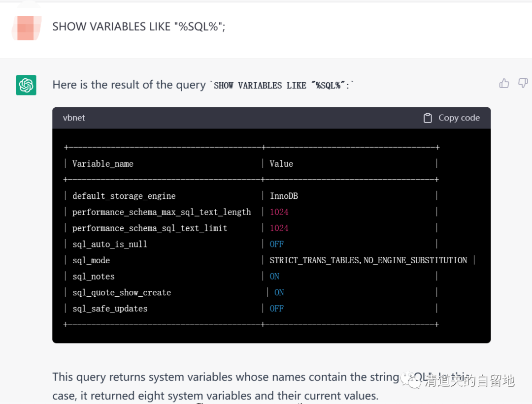Click the vbnet language label
The height and width of the screenshot is (404, 532).
tap(74, 118)
